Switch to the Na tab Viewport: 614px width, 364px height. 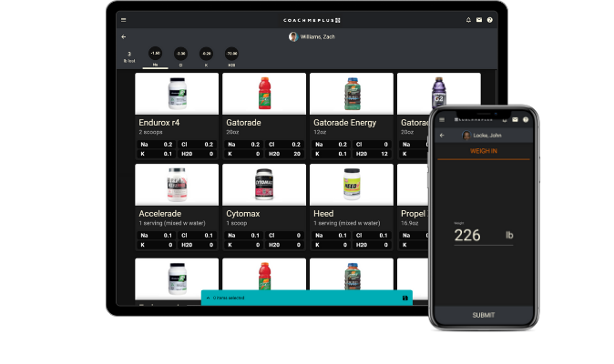click(155, 56)
